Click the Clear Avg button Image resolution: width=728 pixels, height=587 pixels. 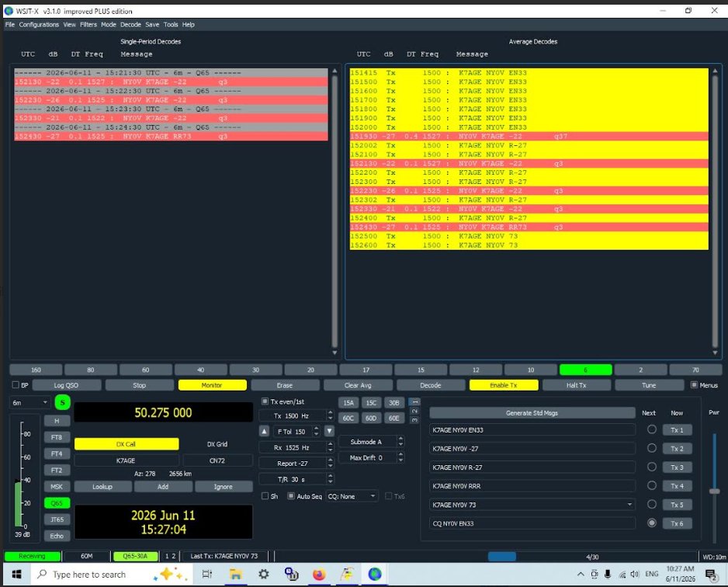358,385
